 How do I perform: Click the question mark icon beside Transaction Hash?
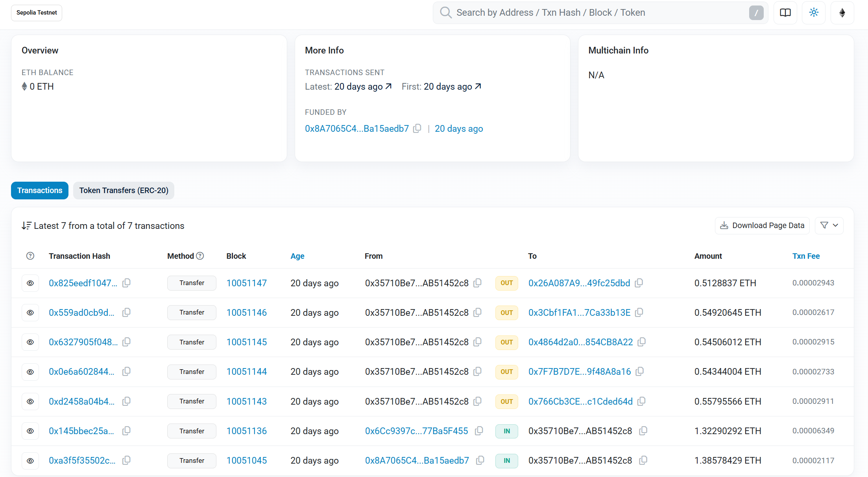click(x=30, y=256)
